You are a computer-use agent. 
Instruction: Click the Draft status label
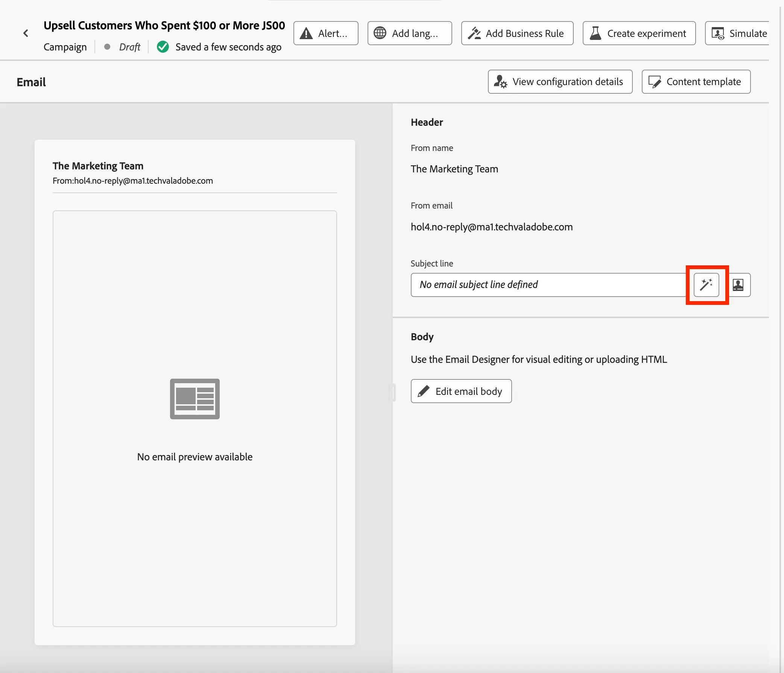tap(129, 47)
